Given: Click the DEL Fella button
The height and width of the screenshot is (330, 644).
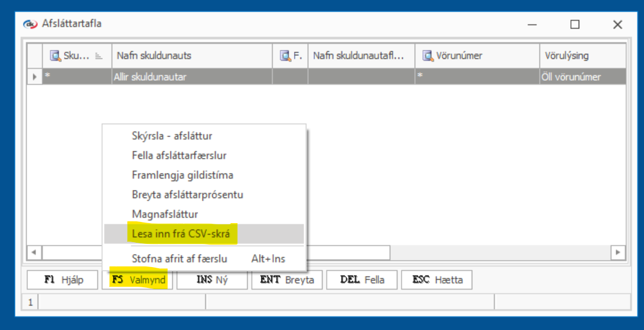Looking at the screenshot, I should coord(362,280).
